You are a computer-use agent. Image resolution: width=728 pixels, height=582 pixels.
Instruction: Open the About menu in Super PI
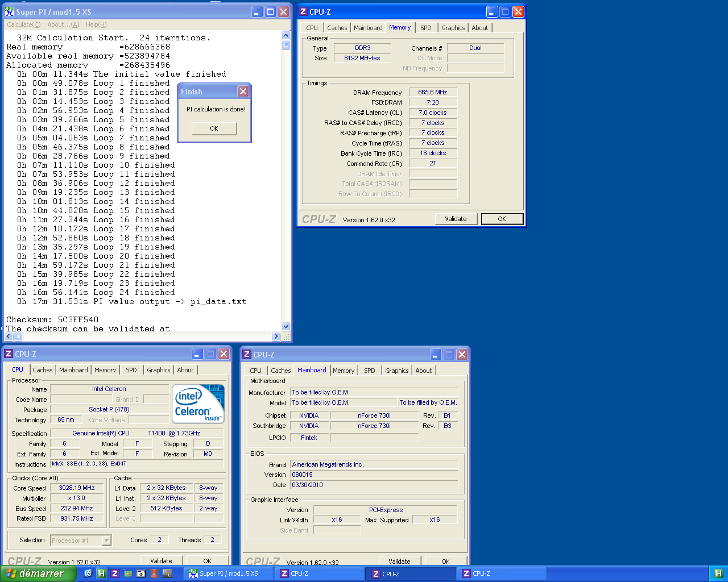coord(63,24)
